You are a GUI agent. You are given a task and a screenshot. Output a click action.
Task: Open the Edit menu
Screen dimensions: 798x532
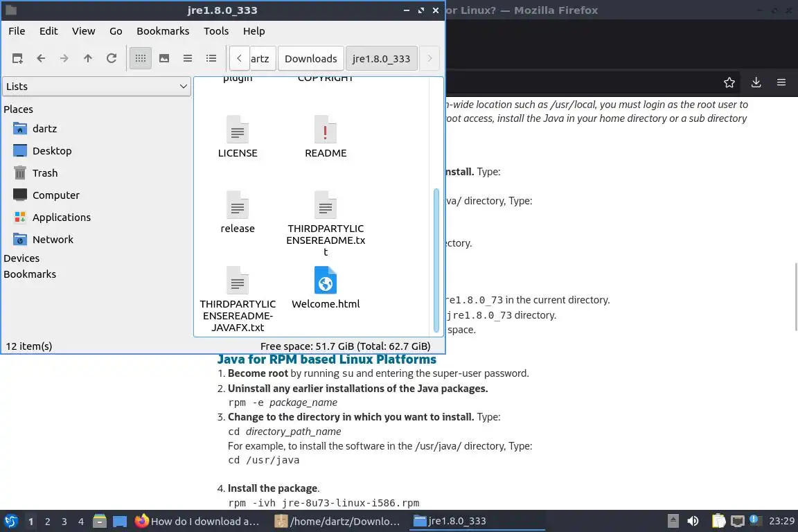click(x=48, y=31)
